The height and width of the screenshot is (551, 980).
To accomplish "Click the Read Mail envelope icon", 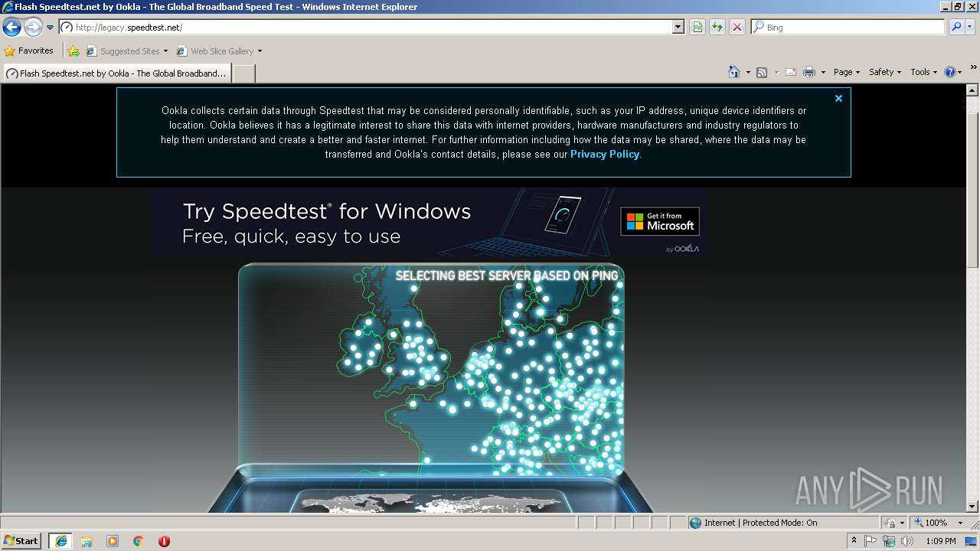I will pos(791,72).
